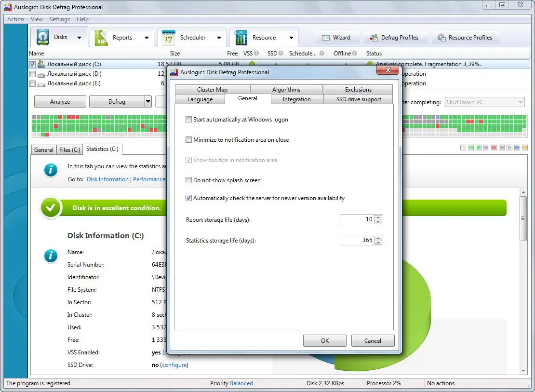Image resolution: width=535 pixels, height=392 pixels.
Task: Click the Balanced priority link
Action: pos(241,383)
